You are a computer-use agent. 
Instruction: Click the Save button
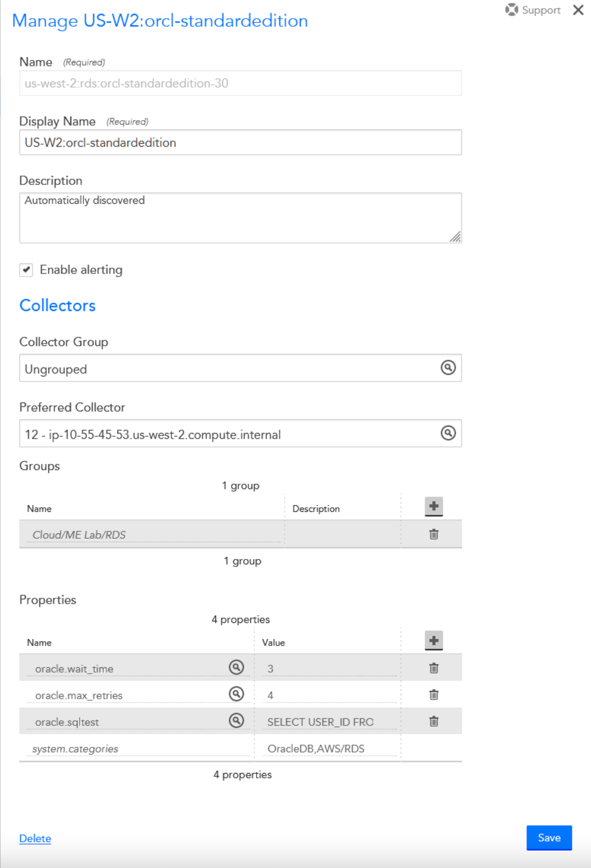tap(549, 837)
